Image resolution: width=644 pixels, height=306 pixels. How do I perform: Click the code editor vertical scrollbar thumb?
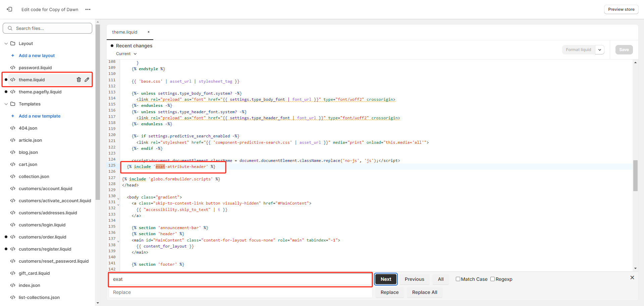tap(635, 176)
